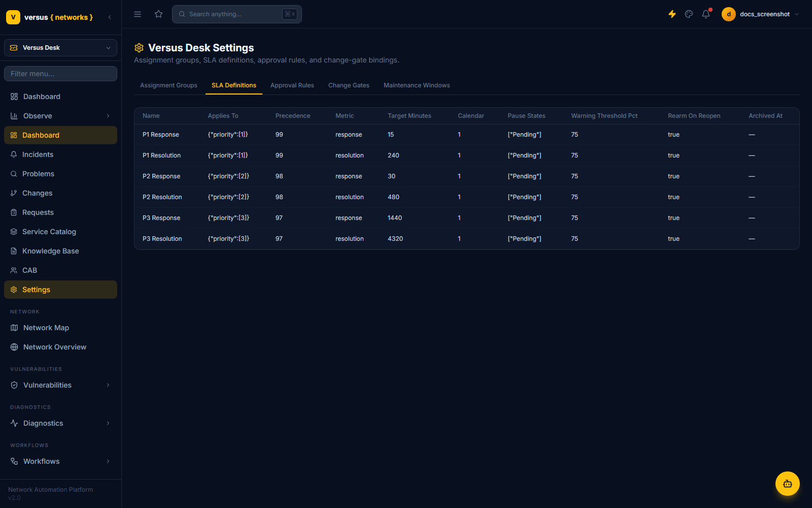Open the P1 Response row

467,135
